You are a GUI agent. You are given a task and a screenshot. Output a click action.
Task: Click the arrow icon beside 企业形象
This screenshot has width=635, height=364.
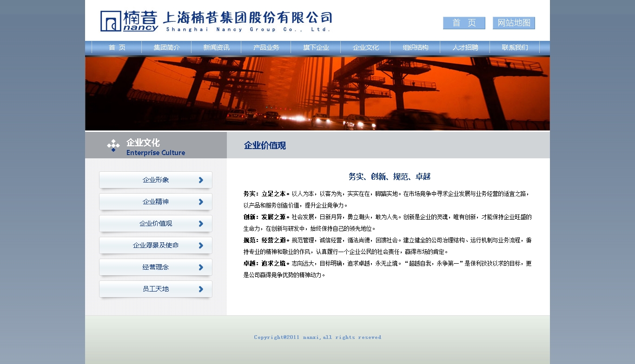click(201, 180)
